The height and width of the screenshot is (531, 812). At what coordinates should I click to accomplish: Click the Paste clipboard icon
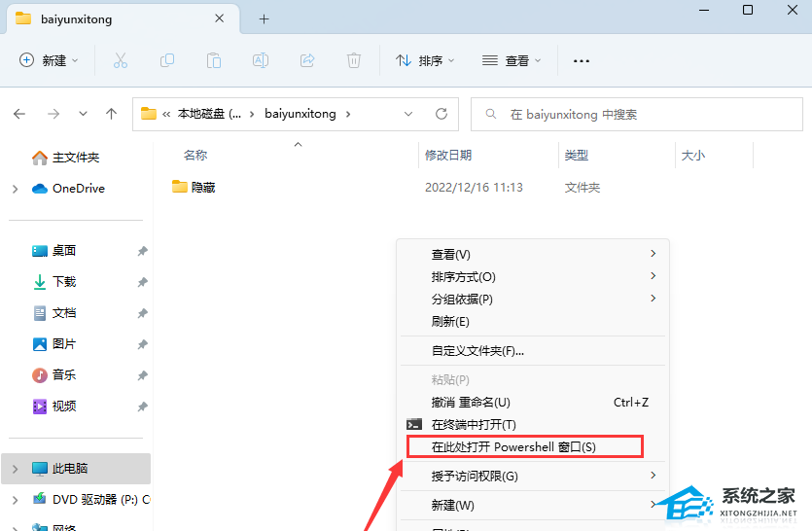pyautogui.click(x=214, y=60)
